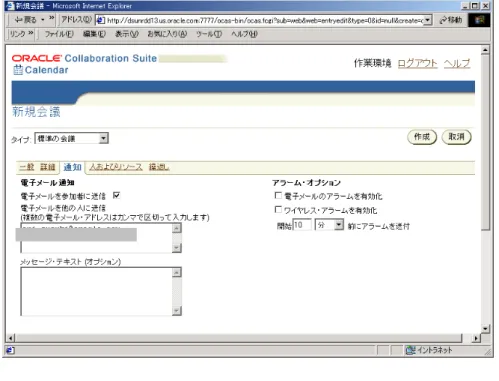Open the タイプ meeting type dropdown
This screenshot has height=381, width=499.
tap(72, 138)
